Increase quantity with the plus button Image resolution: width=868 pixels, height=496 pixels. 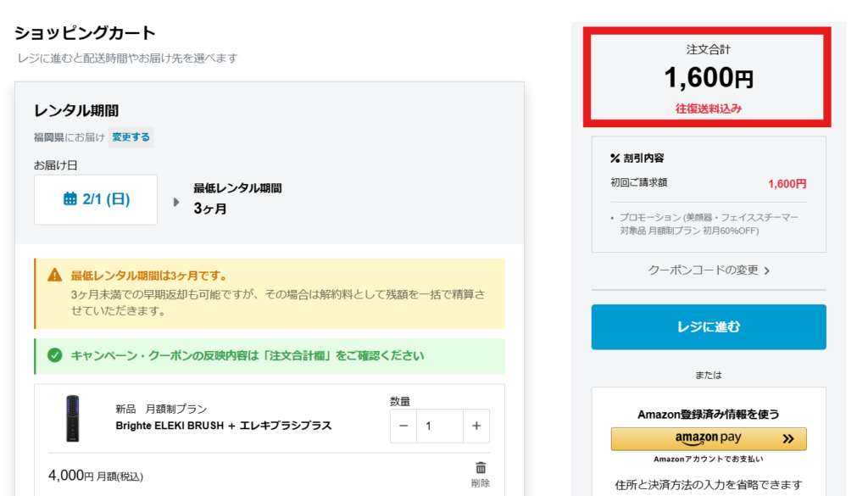(476, 426)
